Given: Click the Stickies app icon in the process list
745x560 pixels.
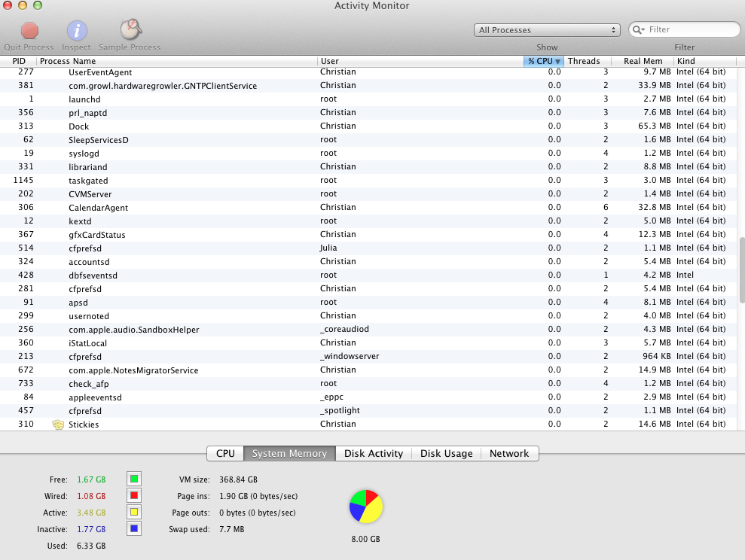Looking at the screenshot, I should click(x=58, y=425).
